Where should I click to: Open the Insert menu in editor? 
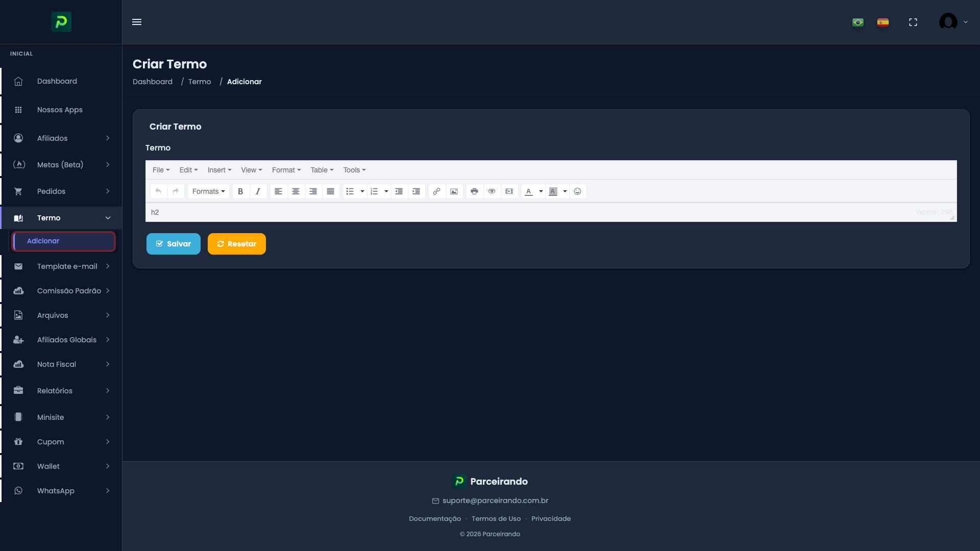coord(219,170)
